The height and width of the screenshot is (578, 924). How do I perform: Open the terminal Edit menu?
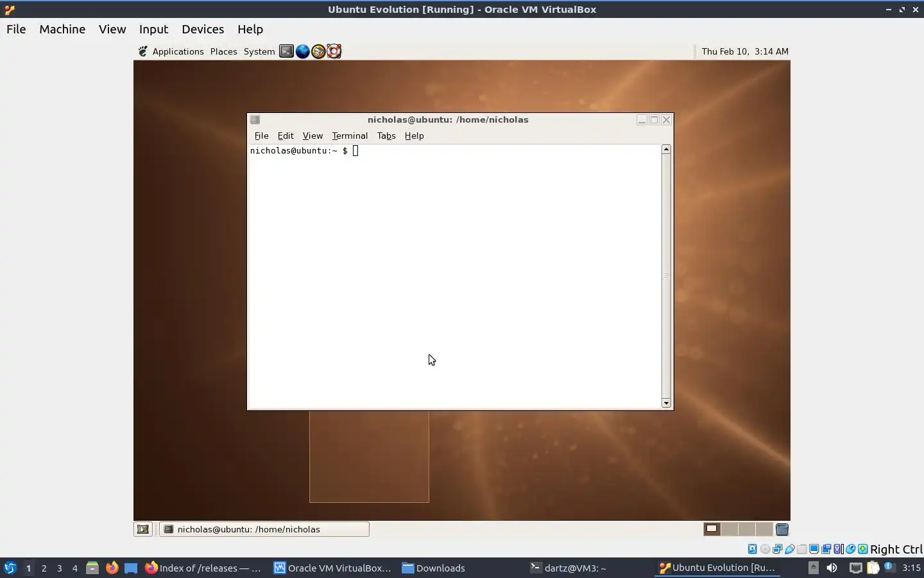click(286, 136)
